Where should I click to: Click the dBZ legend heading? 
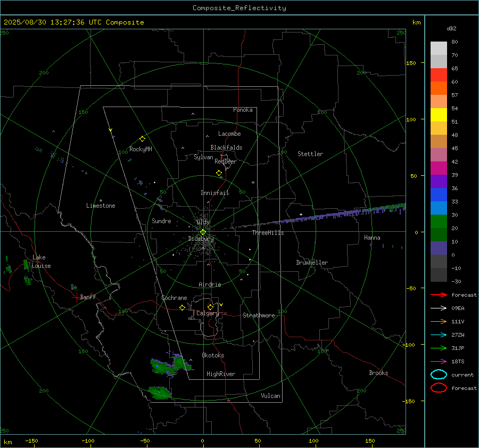[x=451, y=28]
